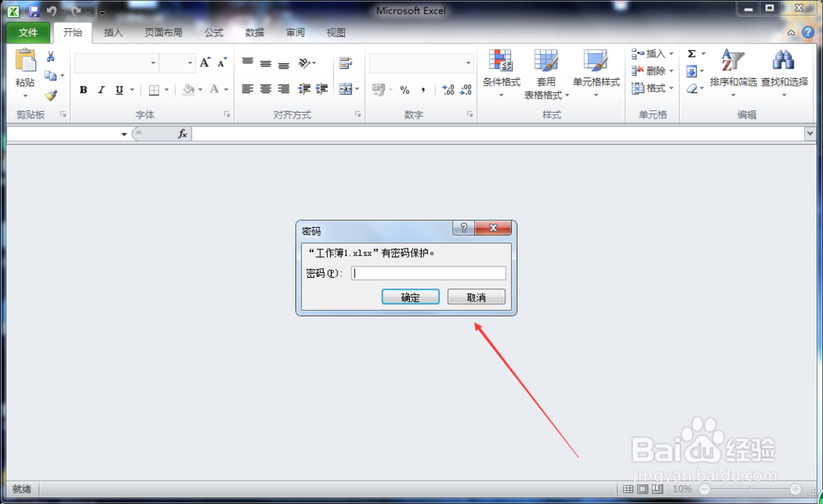Switch to the 审阅 tab
This screenshot has height=504, width=823.
pos(295,33)
